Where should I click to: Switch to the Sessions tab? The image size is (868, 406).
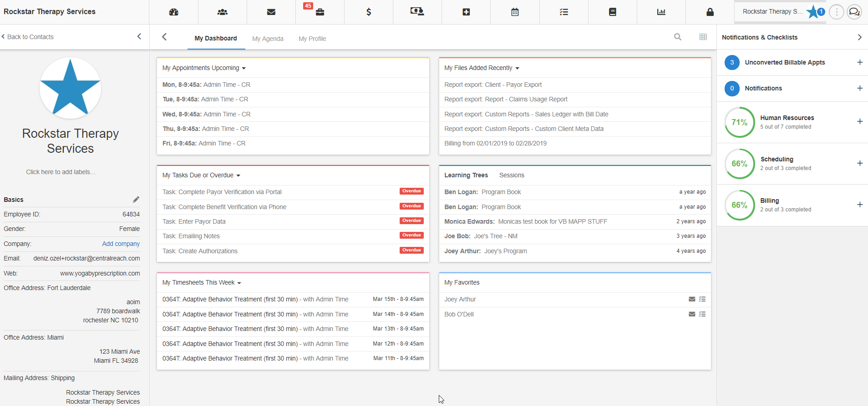(x=512, y=175)
